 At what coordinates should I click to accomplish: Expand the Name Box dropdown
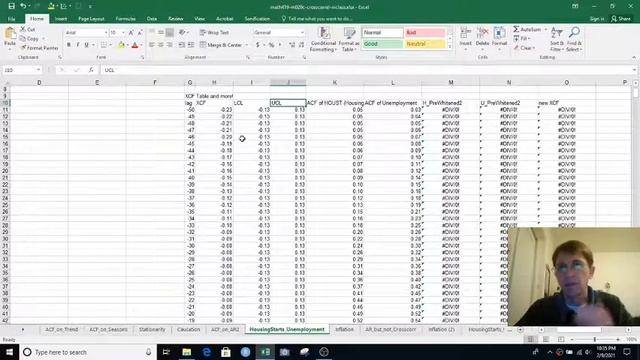coord(38,70)
